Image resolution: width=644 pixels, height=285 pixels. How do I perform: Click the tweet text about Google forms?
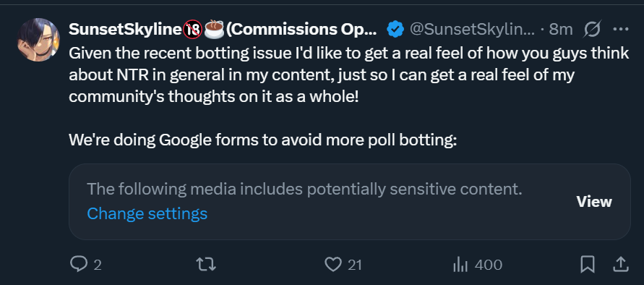263,140
